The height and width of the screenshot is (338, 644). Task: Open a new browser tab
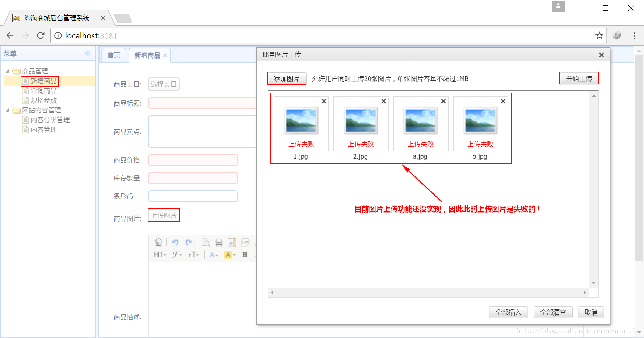123,18
